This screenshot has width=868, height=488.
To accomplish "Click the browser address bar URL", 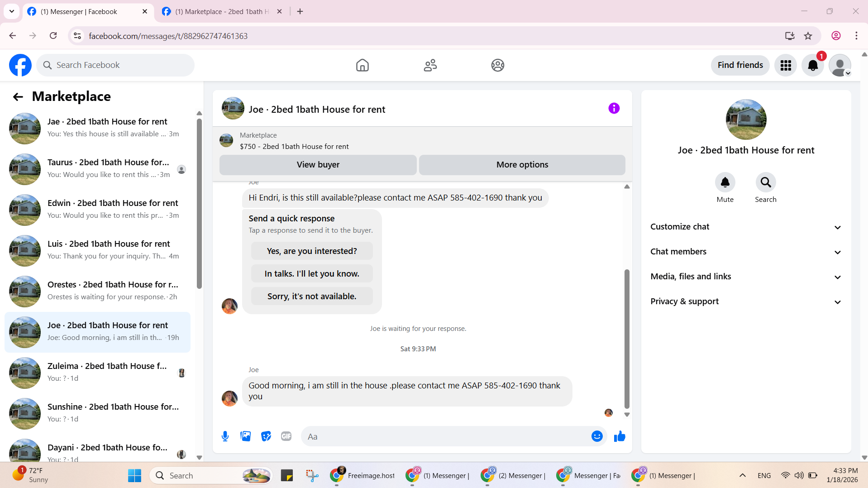I will pos(168,36).
